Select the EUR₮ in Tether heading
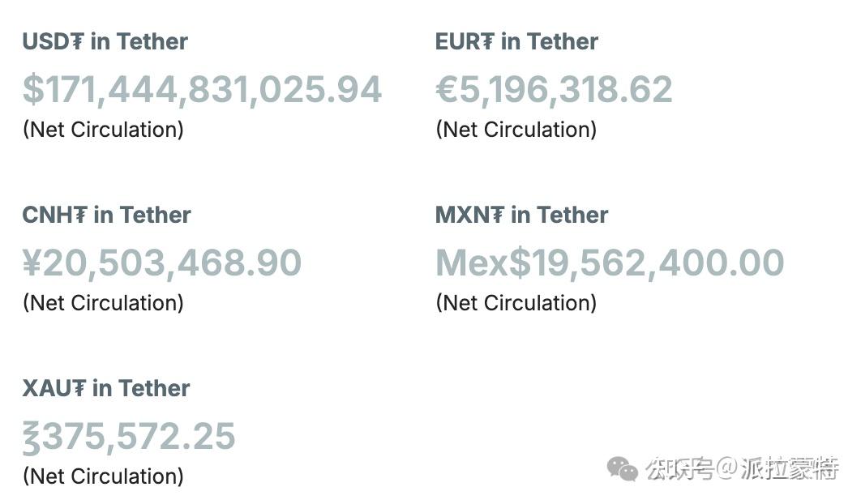The image size is (861, 504). point(516,42)
